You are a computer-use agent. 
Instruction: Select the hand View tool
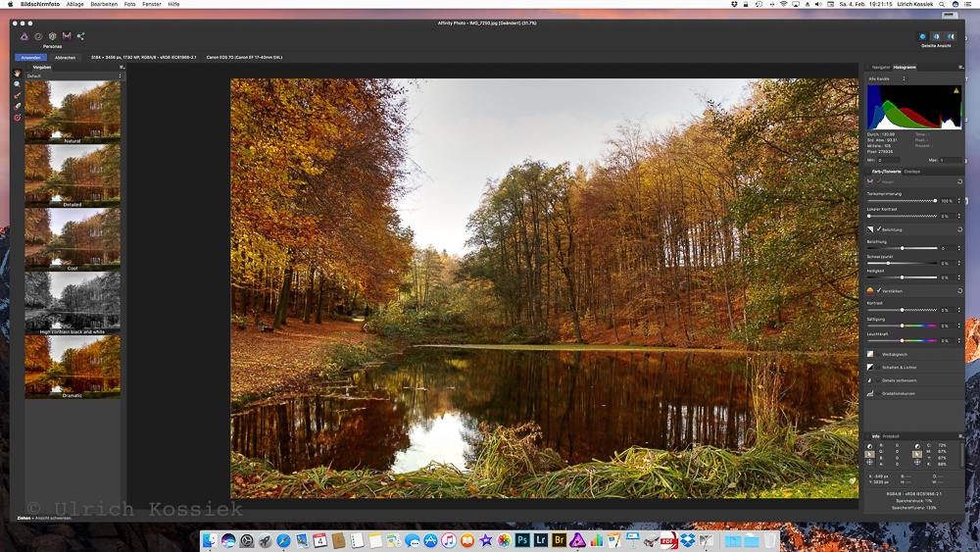click(17, 75)
